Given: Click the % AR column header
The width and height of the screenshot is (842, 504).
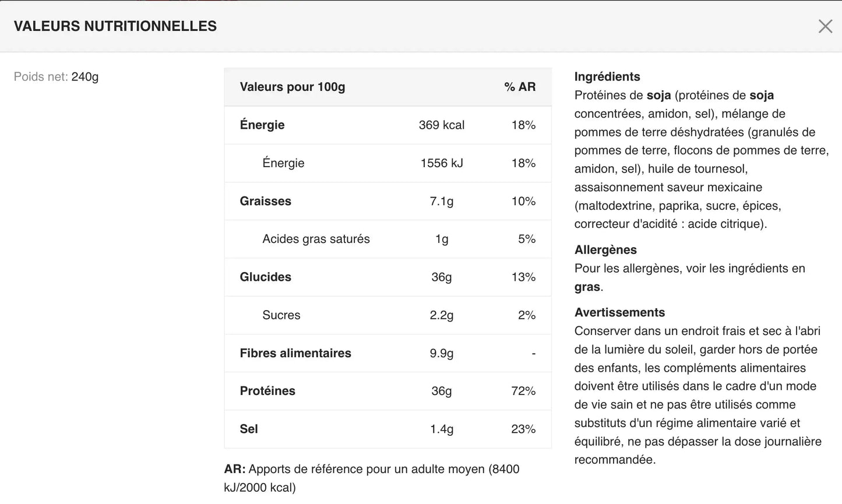Looking at the screenshot, I should [520, 87].
